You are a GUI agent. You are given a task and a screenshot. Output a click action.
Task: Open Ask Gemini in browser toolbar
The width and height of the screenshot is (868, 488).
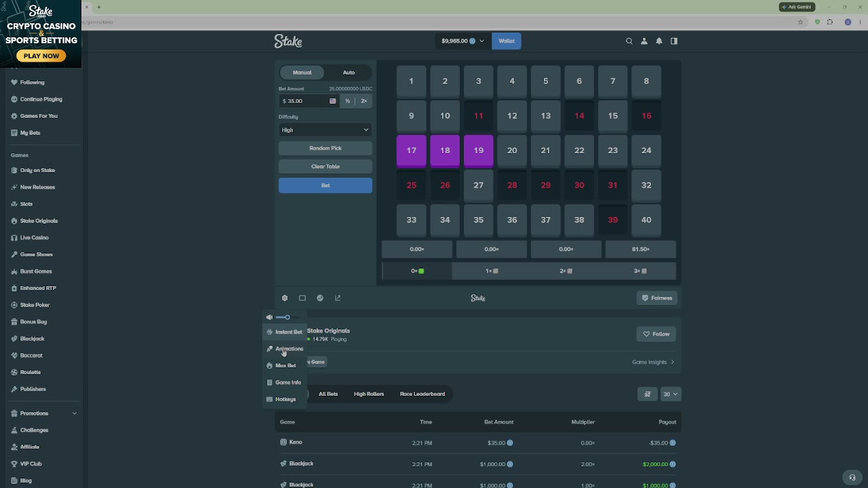(797, 7)
